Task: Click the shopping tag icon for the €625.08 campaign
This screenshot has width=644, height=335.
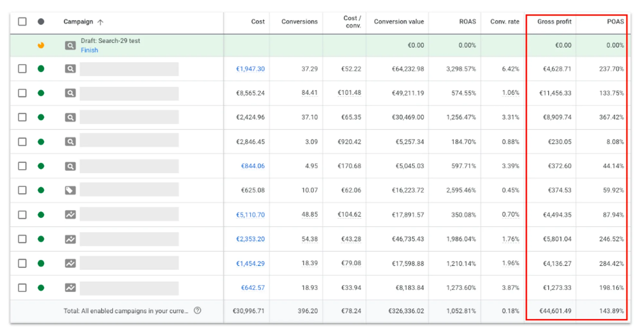Action: pos(70,190)
